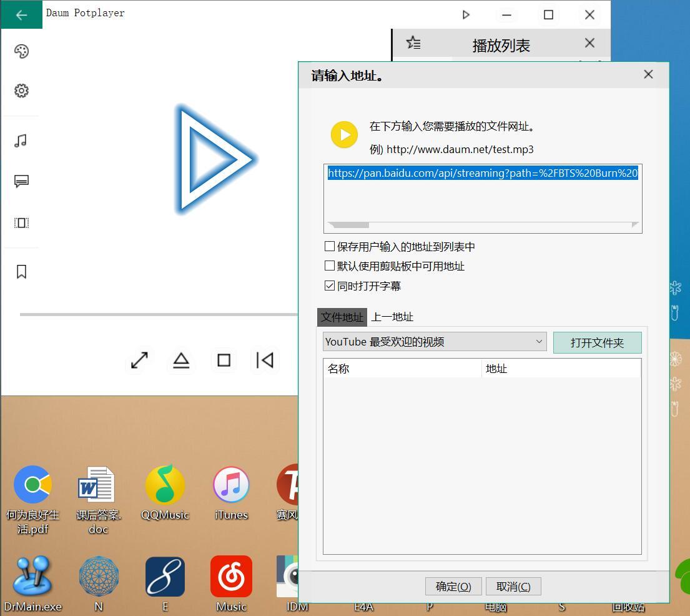Open the bookmark icon in sidebar

22,271
